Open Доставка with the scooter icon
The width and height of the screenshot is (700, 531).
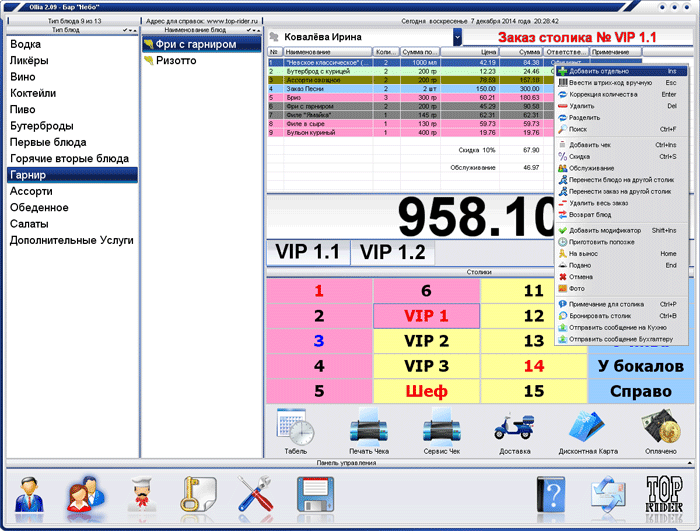[514, 432]
